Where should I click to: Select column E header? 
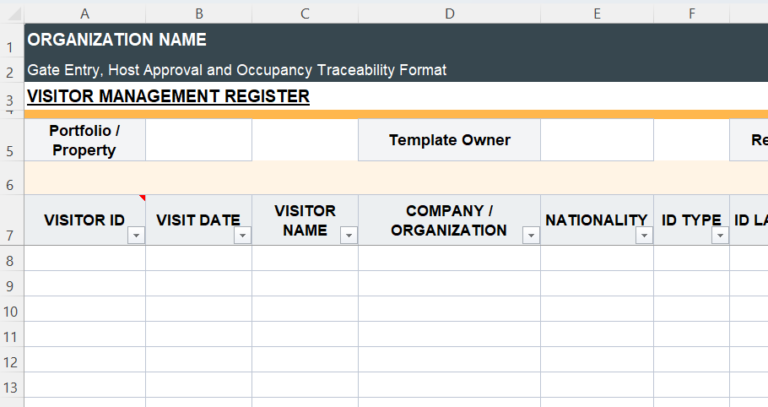pos(597,14)
